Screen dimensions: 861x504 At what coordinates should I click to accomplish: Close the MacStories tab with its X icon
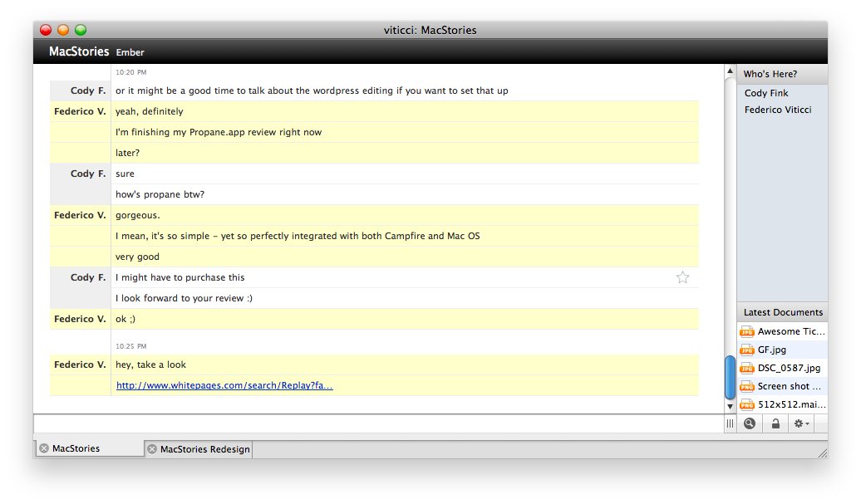(44, 448)
